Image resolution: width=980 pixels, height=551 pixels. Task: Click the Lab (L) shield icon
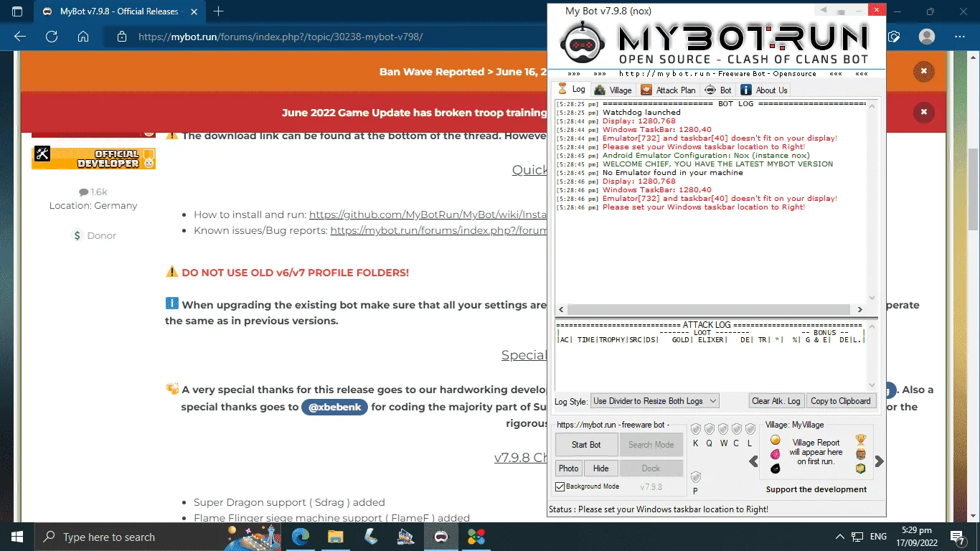pyautogui.click(x=750, y=429)
